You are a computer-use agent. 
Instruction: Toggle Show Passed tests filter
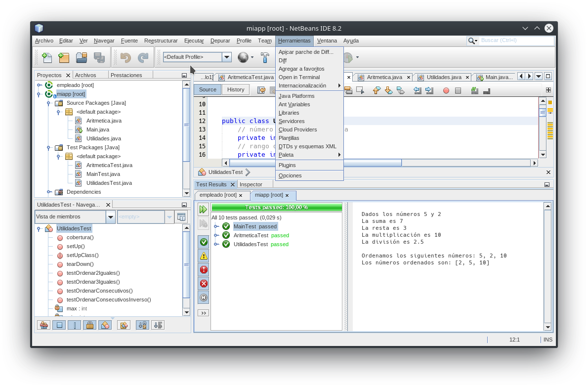(204, 242)
